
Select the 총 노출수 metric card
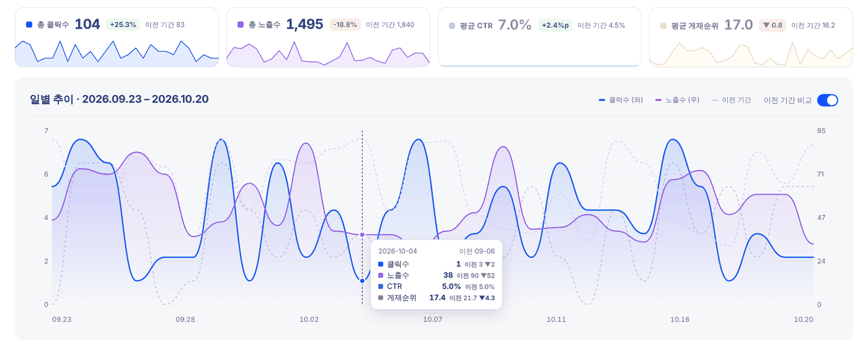[328, 37]
